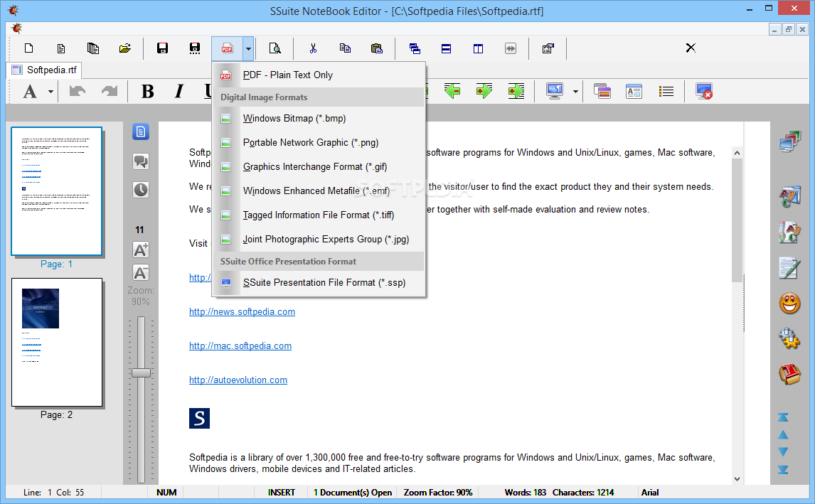The height and width of the screenshot is (504, 815).
Task: Select the Page: 2 thumbnail
Action: click(57, 342)
